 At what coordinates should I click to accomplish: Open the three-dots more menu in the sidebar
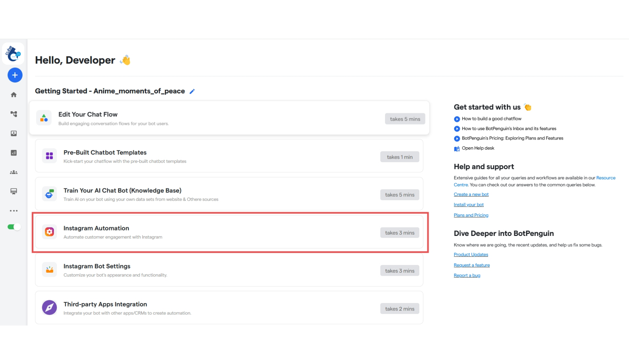pos(14,211)
